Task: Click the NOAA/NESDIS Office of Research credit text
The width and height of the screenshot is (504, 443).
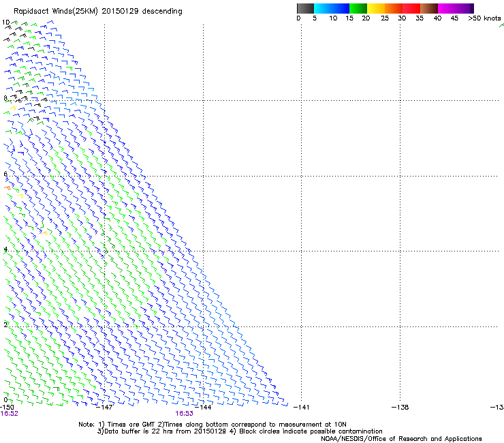Action: tap(401, 439)
